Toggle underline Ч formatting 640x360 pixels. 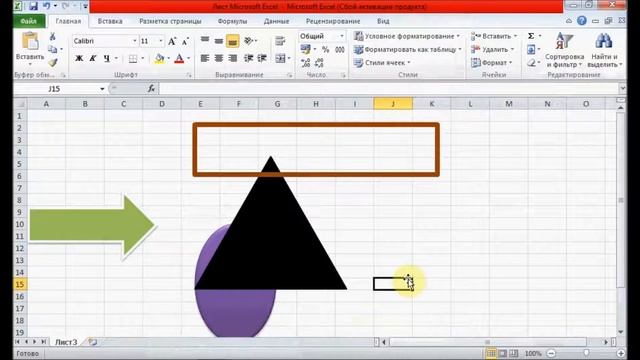107,59
